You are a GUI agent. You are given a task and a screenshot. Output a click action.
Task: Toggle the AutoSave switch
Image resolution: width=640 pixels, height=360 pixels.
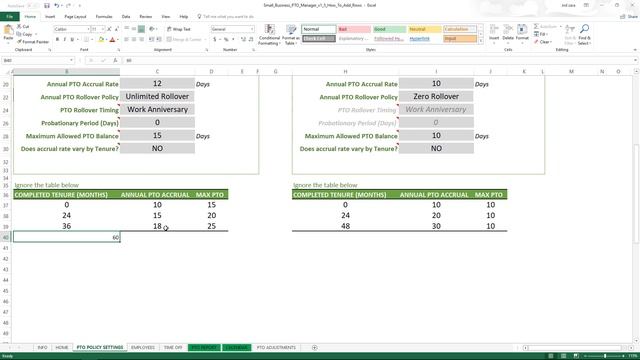(x=32, y=6)
